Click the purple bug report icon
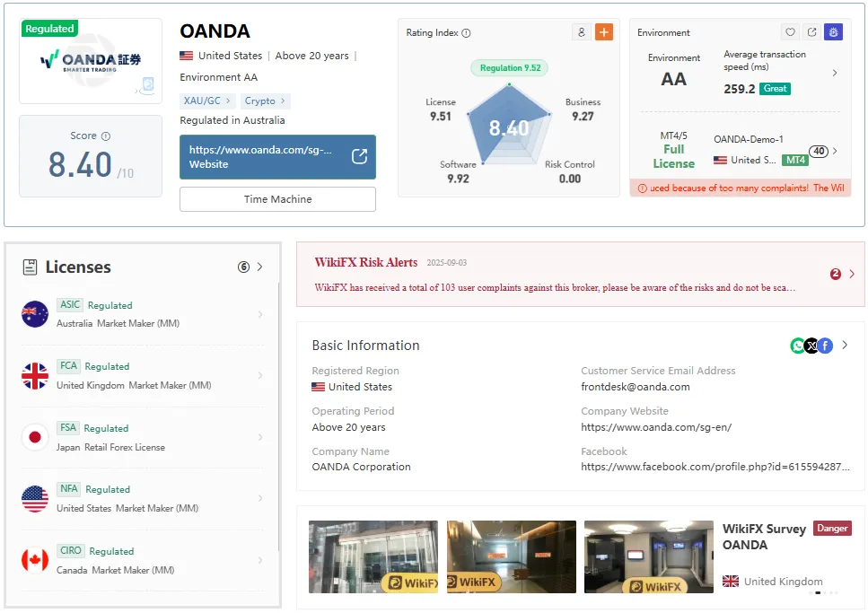 coord(833,32)
